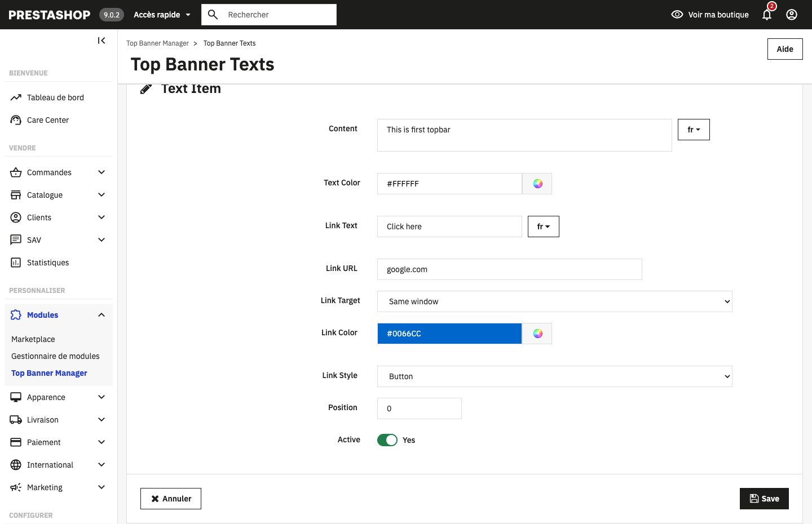This screenshot has height=524, width=812.
Task: Open the notifications bell icon
Action: point(767,15)
